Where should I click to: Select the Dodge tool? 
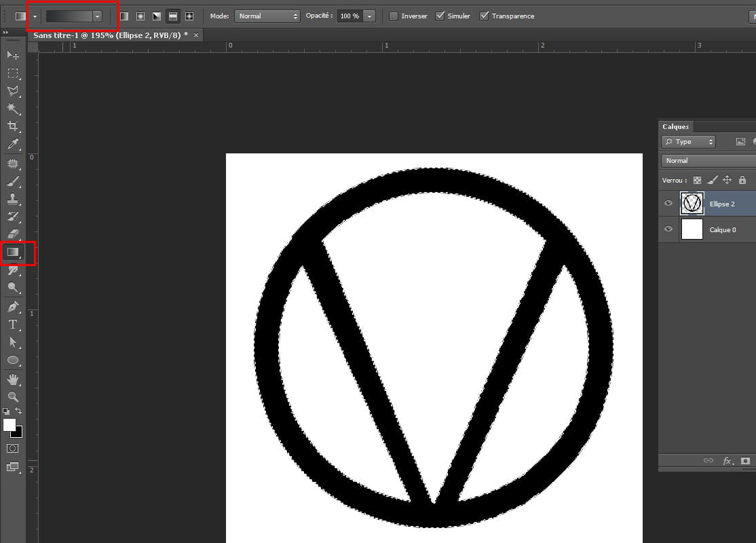tap(13, 288)
